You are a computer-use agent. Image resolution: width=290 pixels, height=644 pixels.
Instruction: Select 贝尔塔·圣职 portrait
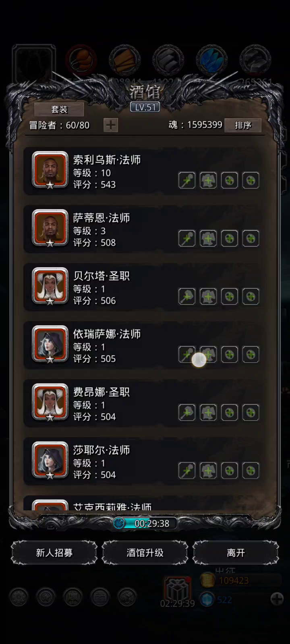(x=50, y=286)
